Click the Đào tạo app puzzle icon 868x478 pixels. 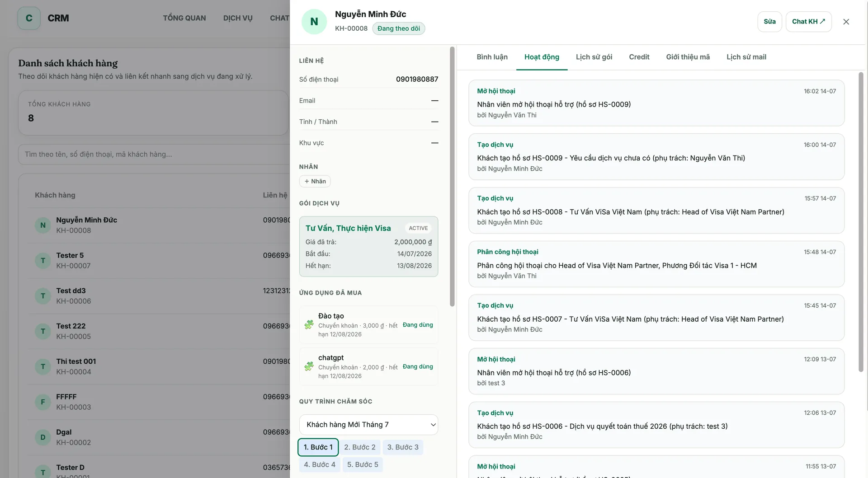click(x=309, y=324)
